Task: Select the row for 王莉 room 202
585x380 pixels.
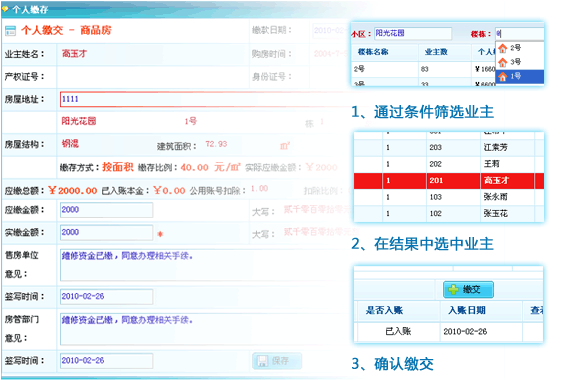Action: point(448,164)
